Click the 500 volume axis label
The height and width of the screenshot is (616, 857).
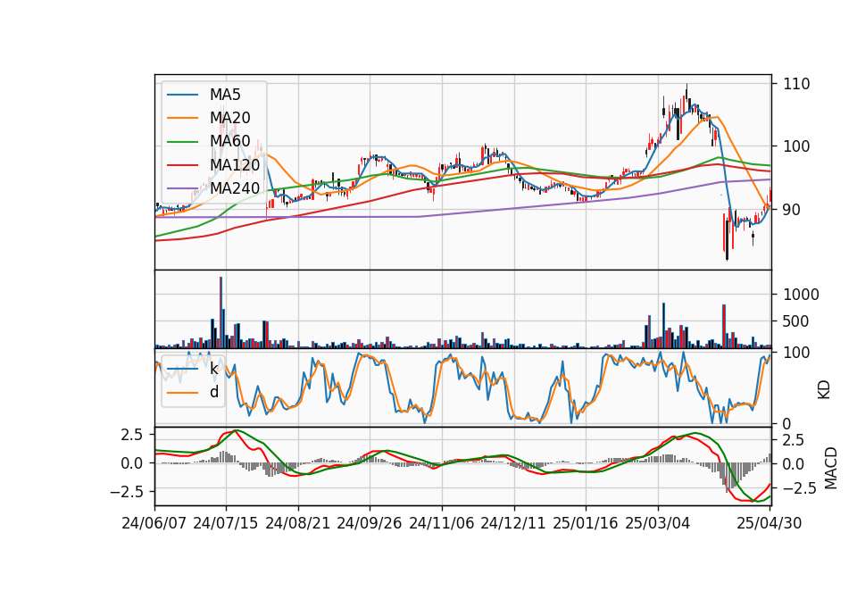[x=795, y=321]
